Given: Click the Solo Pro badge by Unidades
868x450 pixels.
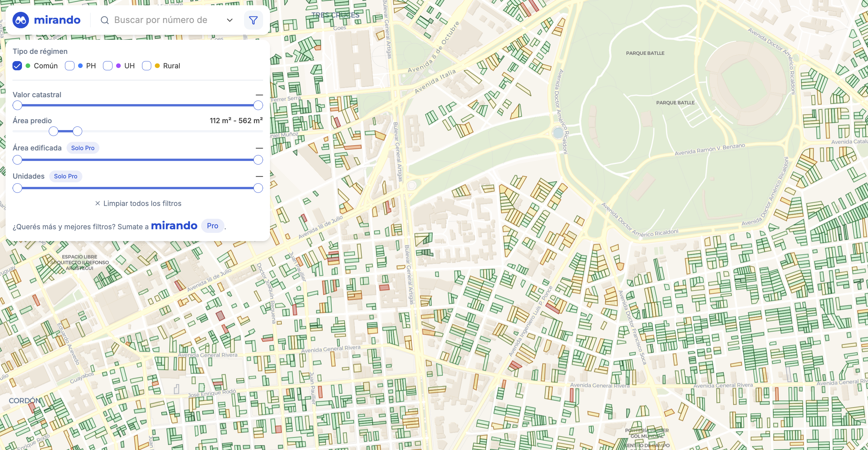Looking at the screenshot, I should 65,176.
